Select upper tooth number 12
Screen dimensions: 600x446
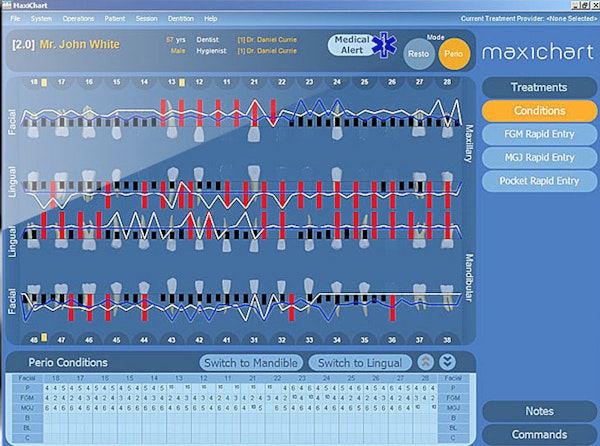coord(199,82)
